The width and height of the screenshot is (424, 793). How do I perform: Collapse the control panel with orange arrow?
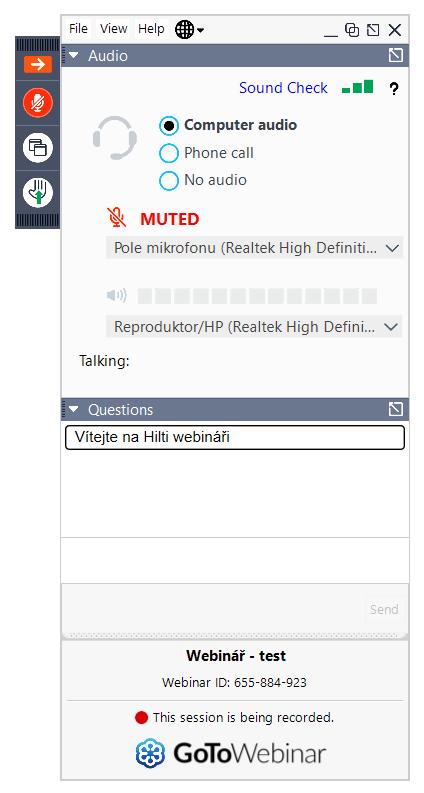pyautogui.click(x=37, y=65)
